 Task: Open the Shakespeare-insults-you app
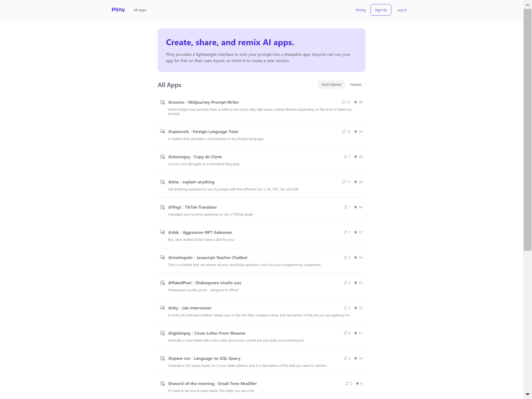(x=218, y=283)
